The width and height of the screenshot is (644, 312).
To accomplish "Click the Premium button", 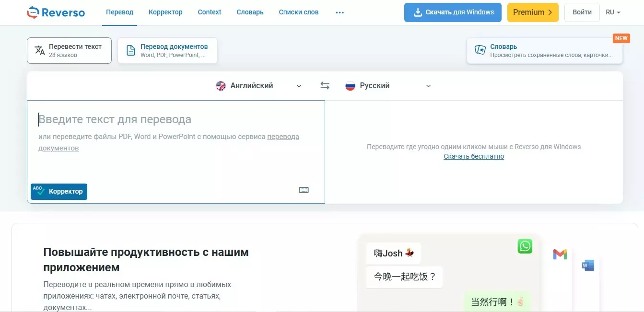I will pyautogui.click(x=532, y=12).
